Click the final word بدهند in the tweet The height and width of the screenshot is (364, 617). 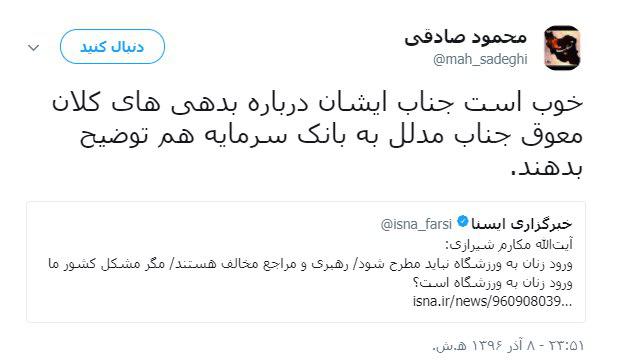click(547, 168)
